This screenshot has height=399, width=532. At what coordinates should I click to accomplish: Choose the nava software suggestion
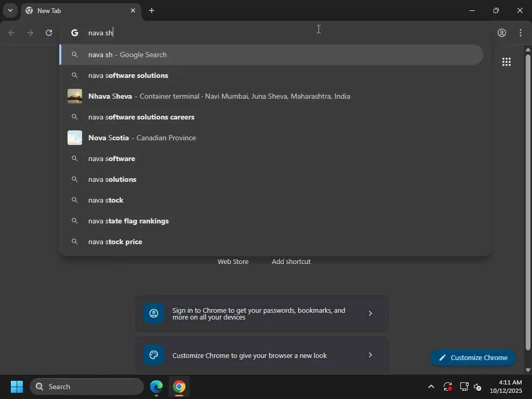271,158
